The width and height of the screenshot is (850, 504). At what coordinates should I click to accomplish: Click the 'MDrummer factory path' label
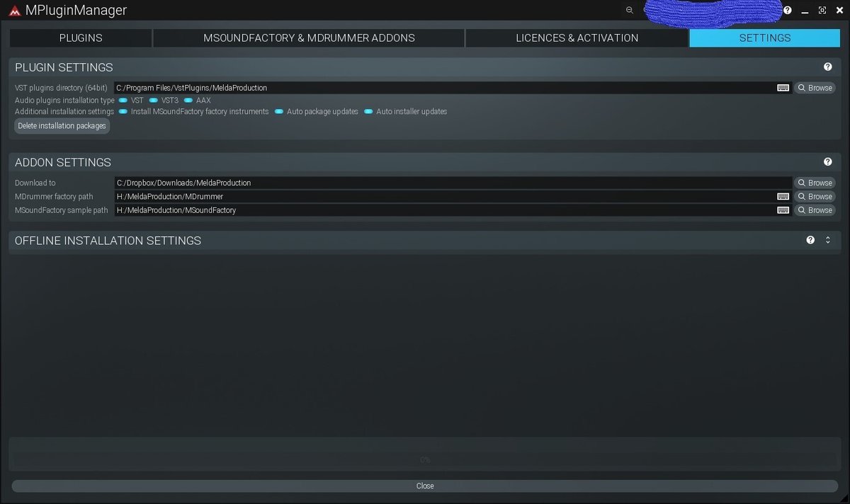pyautogui.click(x=54, y=196)
